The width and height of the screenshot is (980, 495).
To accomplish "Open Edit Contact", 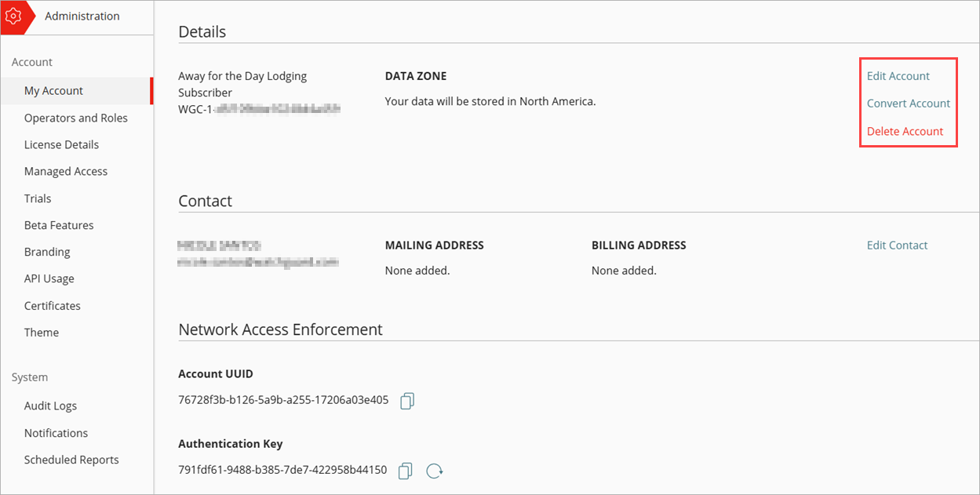I will 897,245.
